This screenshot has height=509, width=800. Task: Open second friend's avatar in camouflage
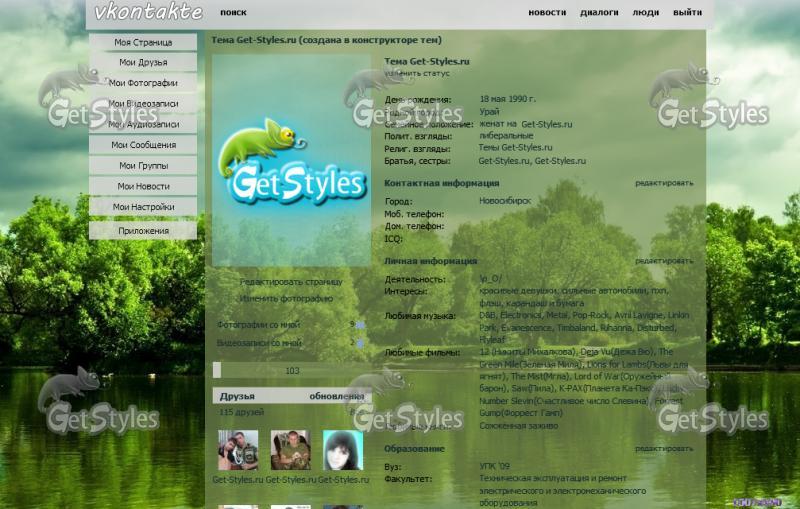(x=290, y=450)
